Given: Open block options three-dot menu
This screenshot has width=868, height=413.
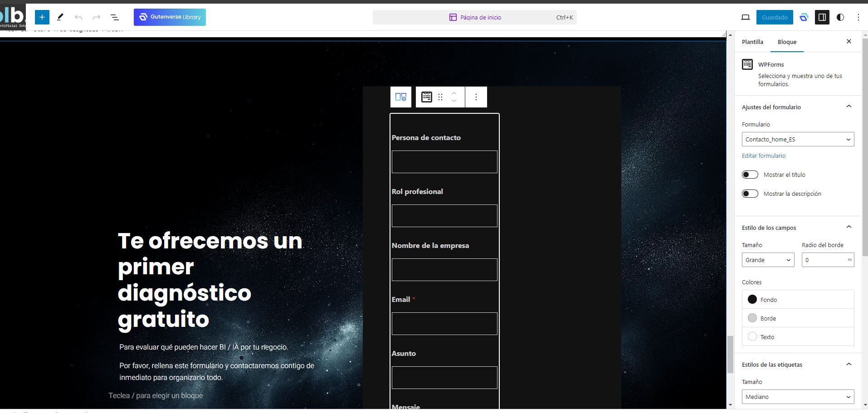Looking at the screenshot, I should (x=476, y=97).
